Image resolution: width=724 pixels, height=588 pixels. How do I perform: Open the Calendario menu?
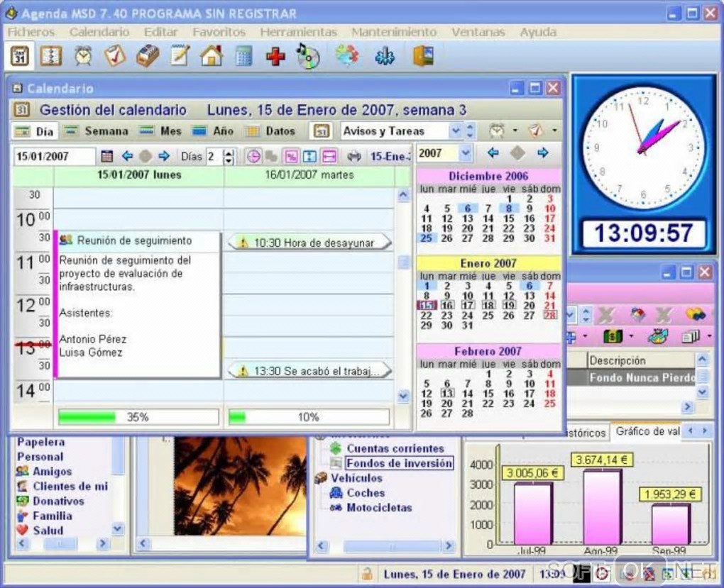[x=99, y=32]
